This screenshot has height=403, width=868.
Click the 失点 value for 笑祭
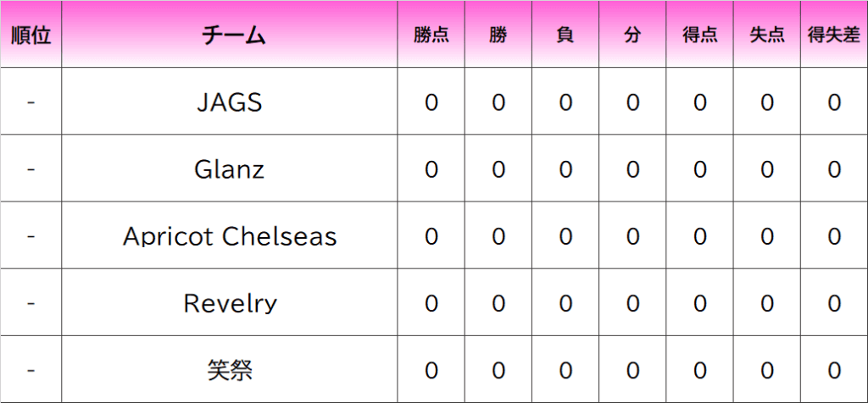pyautogui.click(x=767, y=370)
